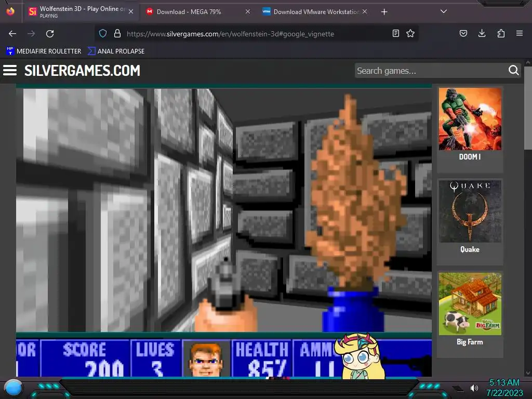The height and width of the screenshot is (399, 532).
Task: Click the Firefox logo icon
Action: click(x=10, y=11)
